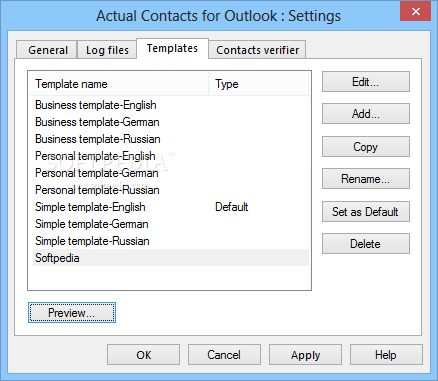Image resolution: width=438 pixels, height=381 pixels.
Task: Confirm settings with OK
Action: tap(143, 355)
